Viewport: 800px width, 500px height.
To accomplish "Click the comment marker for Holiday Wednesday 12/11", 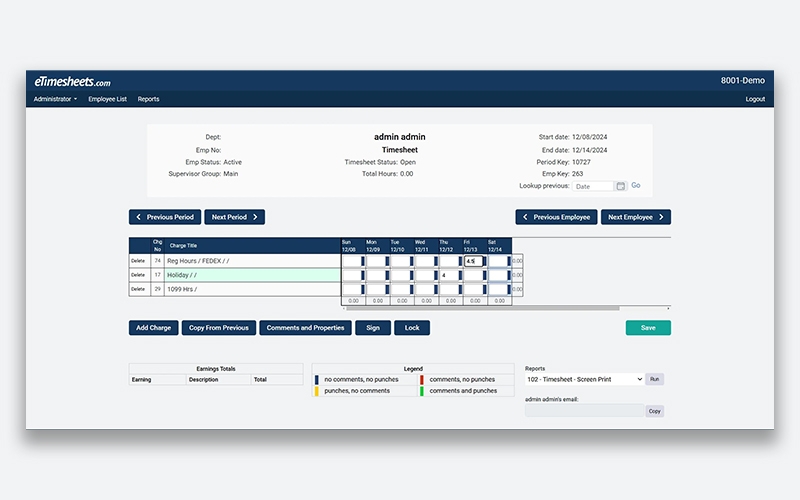I will point(436,276).
